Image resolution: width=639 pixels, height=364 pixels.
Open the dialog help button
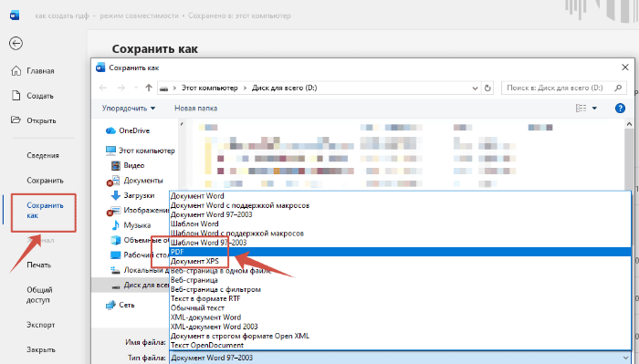coord(620,109)
